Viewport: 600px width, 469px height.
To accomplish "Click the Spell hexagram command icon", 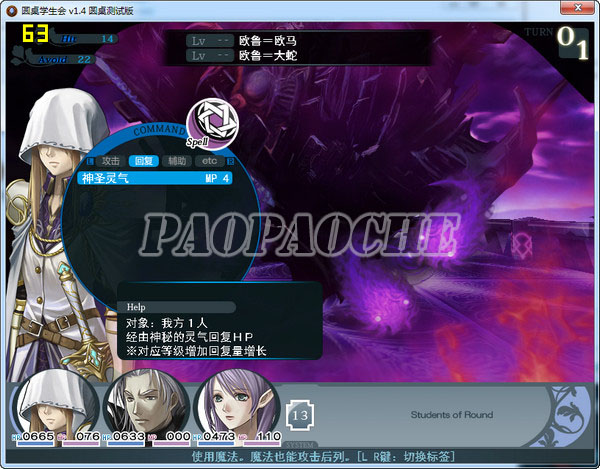I will pyautogui.click(x=212, y=124).
